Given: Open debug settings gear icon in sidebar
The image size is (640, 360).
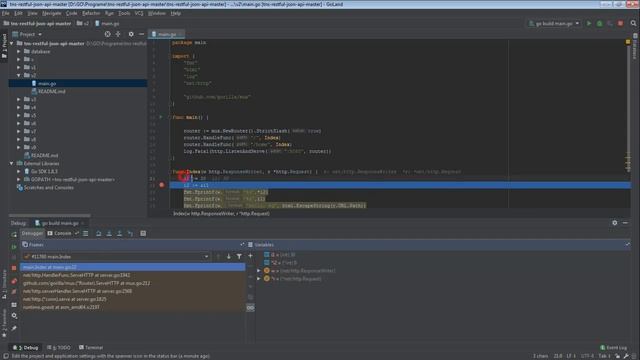Looking at the screenshot, I should tap(14, 316).
